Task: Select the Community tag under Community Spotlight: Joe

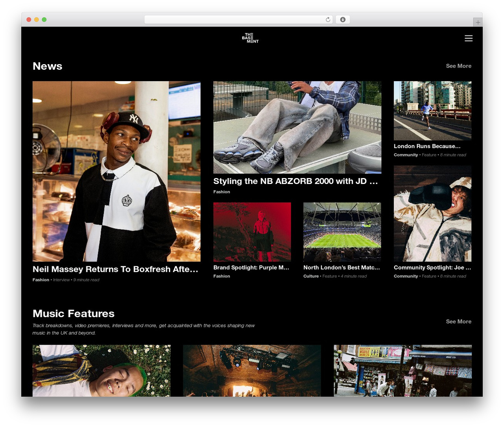Action: (x=406, y=276)
